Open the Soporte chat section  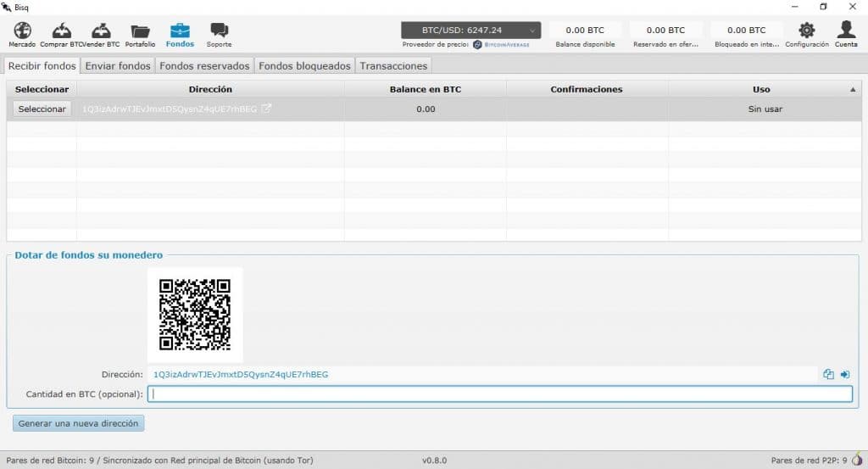(220, 34)
